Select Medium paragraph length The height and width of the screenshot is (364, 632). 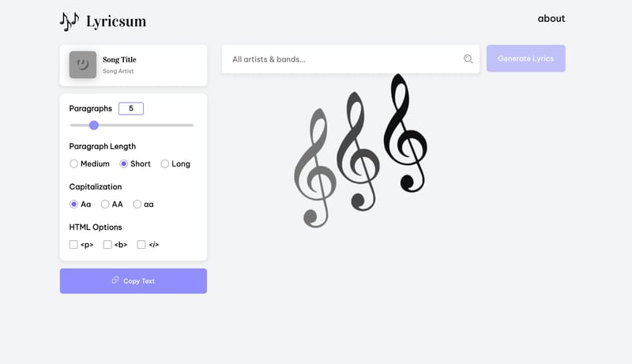pyautogui.click(x=74, y=164)
